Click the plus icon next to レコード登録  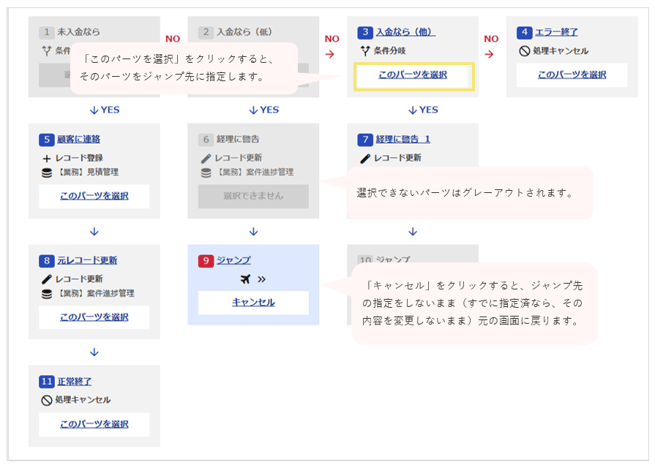47,158
